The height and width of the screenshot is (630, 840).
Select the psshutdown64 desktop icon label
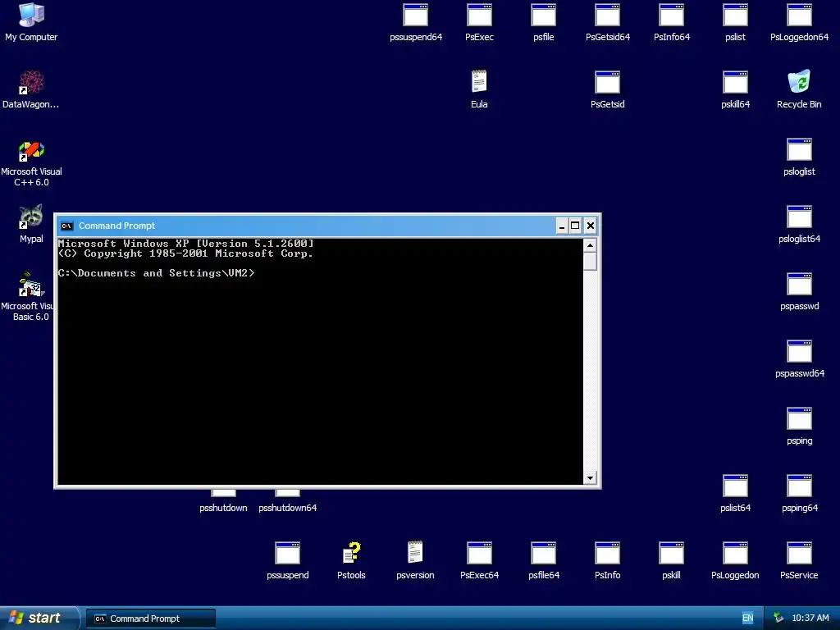point(288,508)
